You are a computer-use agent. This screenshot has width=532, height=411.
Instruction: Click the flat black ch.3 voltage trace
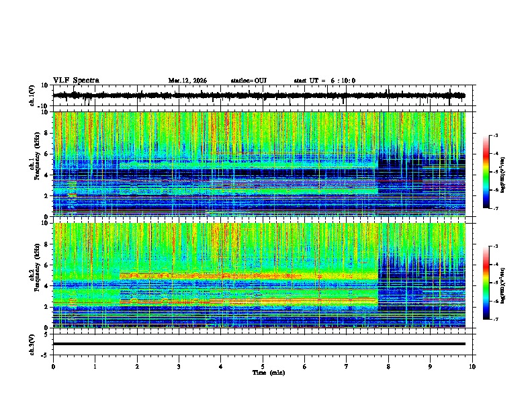click(259, 344)
